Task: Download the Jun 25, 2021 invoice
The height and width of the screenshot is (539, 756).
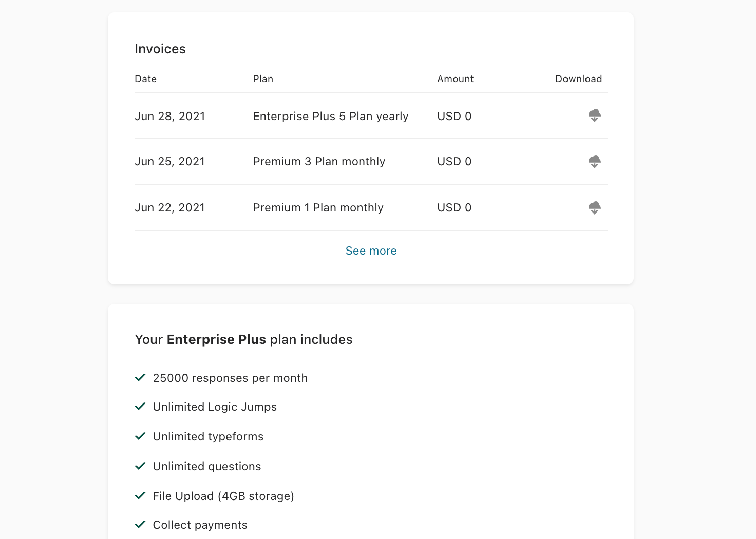Action: (594, 162)
